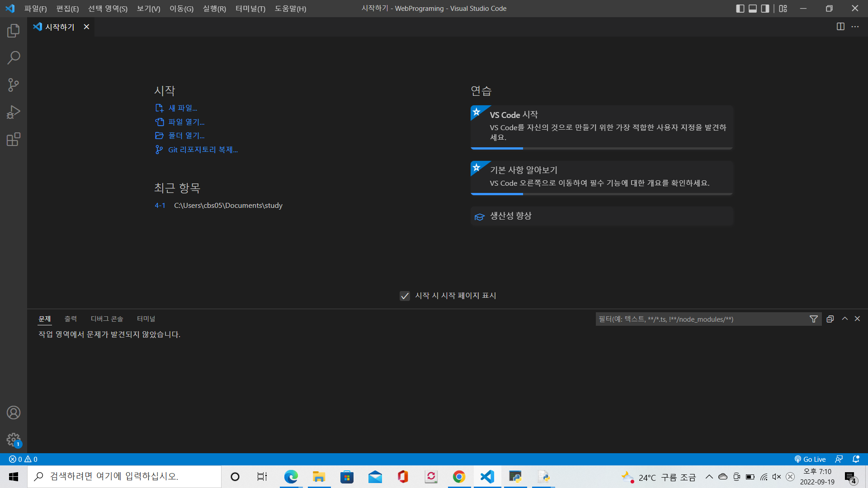868x488 pixels.
Task: Uncheck '시작 시 시작 페이지 표시' checkbox
Action: click(405, 296)
